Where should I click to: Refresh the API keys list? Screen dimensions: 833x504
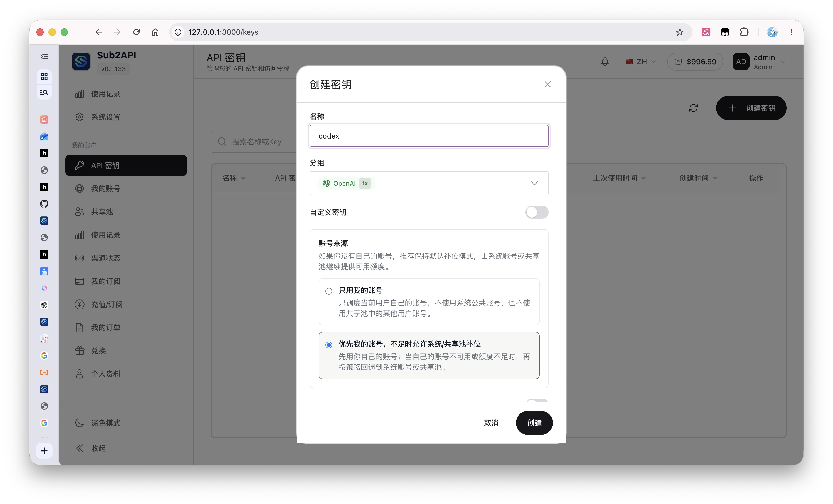click(x=693, y=108)
